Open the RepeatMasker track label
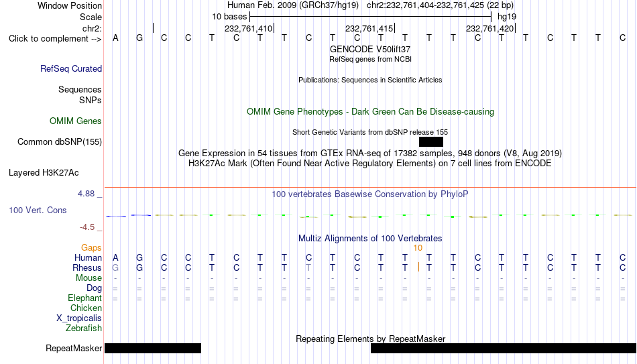Screen dimensions: 637x364 tap(74, 348)
